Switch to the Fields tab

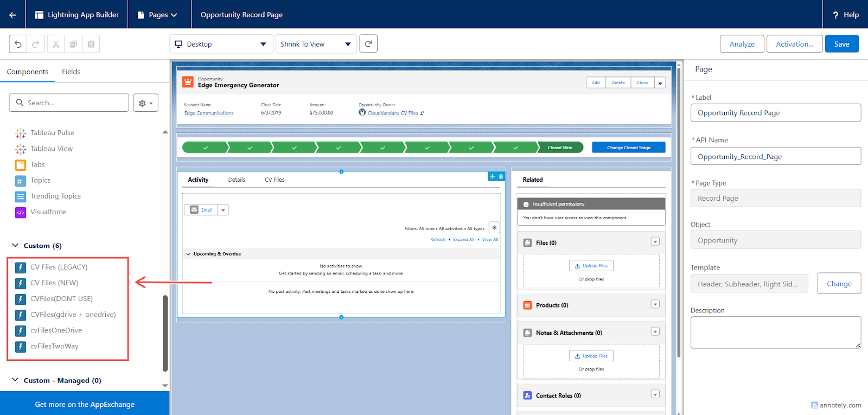(x=71, y=72)
